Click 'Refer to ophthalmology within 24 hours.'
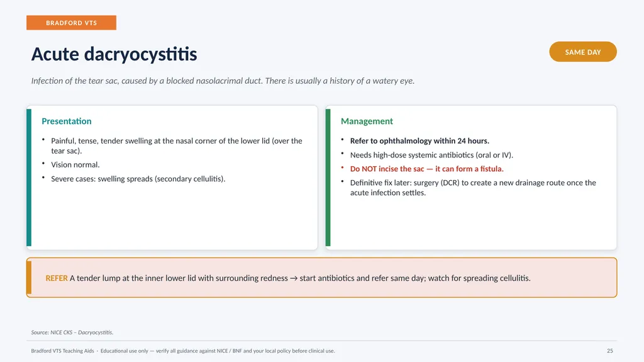Screen dimensions: 644x362 419,140
